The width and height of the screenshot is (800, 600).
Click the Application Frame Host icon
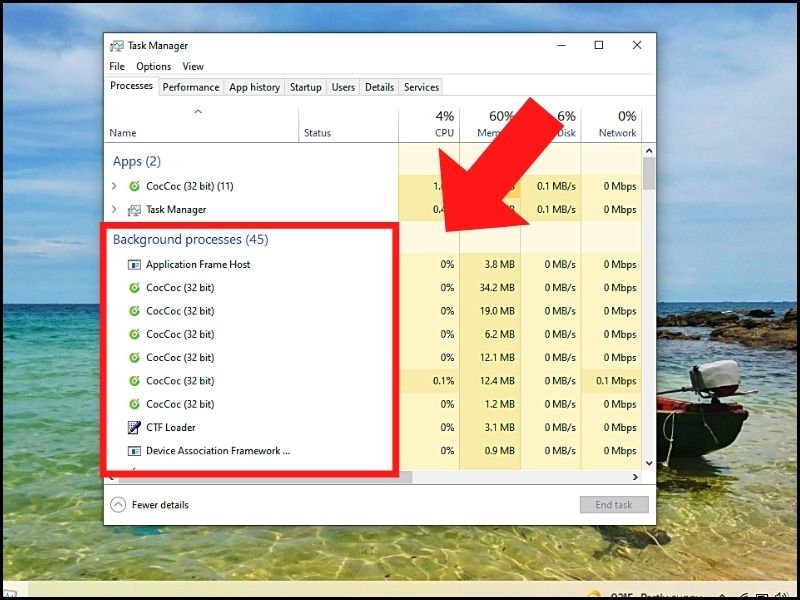pyautogui.click(x=134, y=265)
